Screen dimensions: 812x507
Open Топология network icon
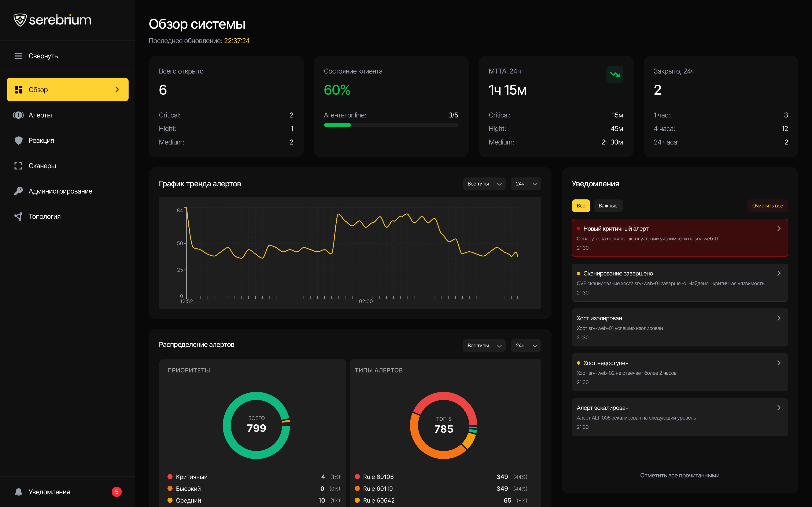click(18, 217)
